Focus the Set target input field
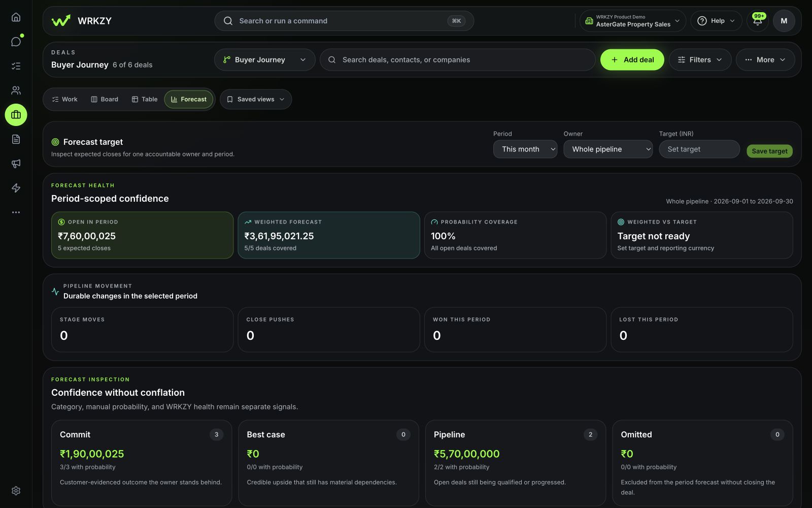This screenshot has height=508, width=812. (699, 149)
